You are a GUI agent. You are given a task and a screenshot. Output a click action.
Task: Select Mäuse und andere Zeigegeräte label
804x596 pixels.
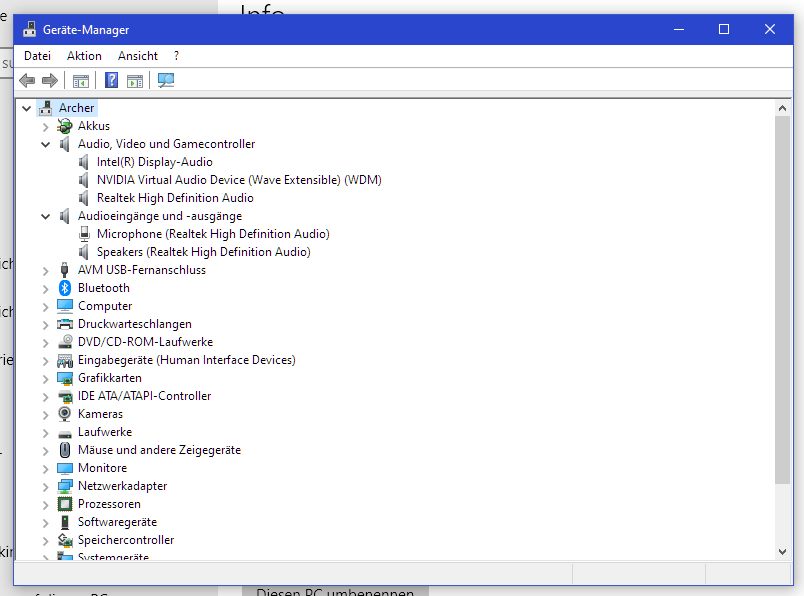click(159, 450)
